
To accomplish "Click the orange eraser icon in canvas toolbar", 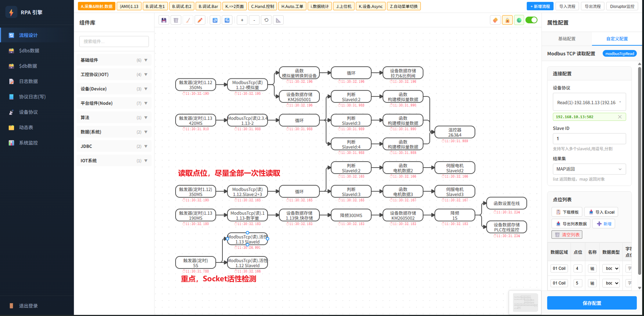I will click(495, 20).
